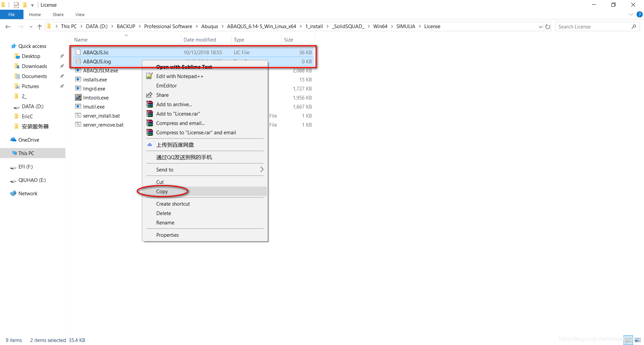Open QIUHAO (E:) drive in sidebar
Screen dimensions: 644x345
[32, 180]
